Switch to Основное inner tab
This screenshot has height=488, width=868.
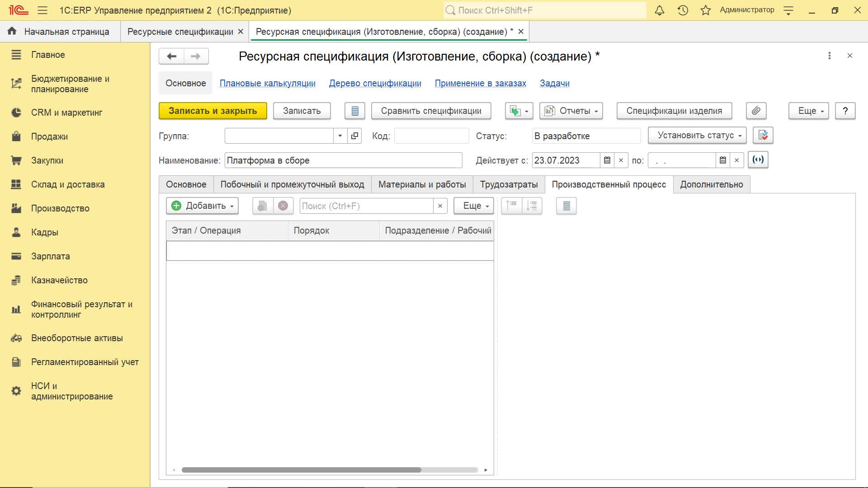point(186,184)
